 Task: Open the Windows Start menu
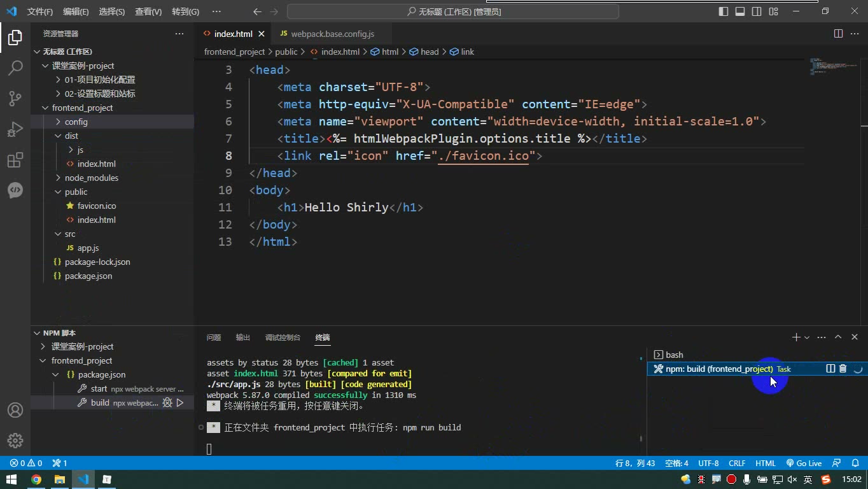pyautogui.click(x=11, y=479)
